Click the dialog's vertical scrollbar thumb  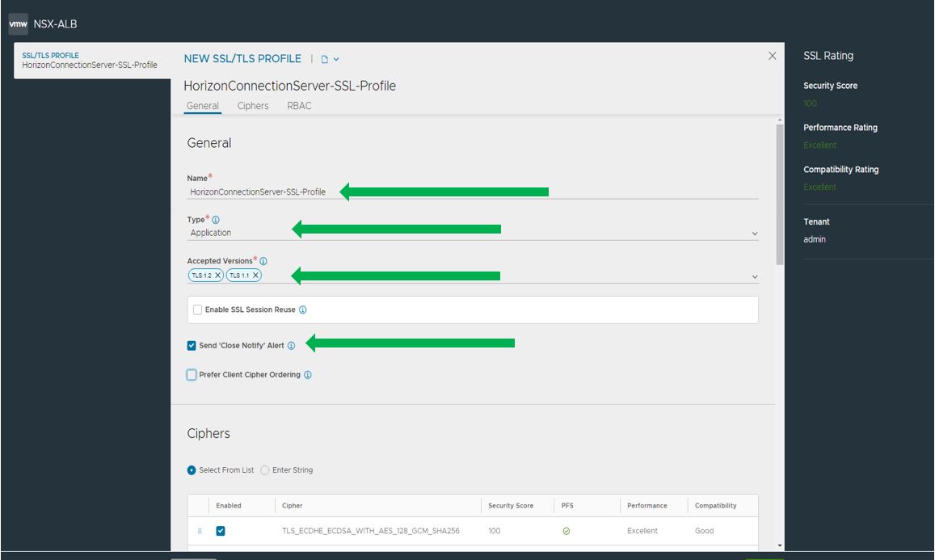coord(780,195)
